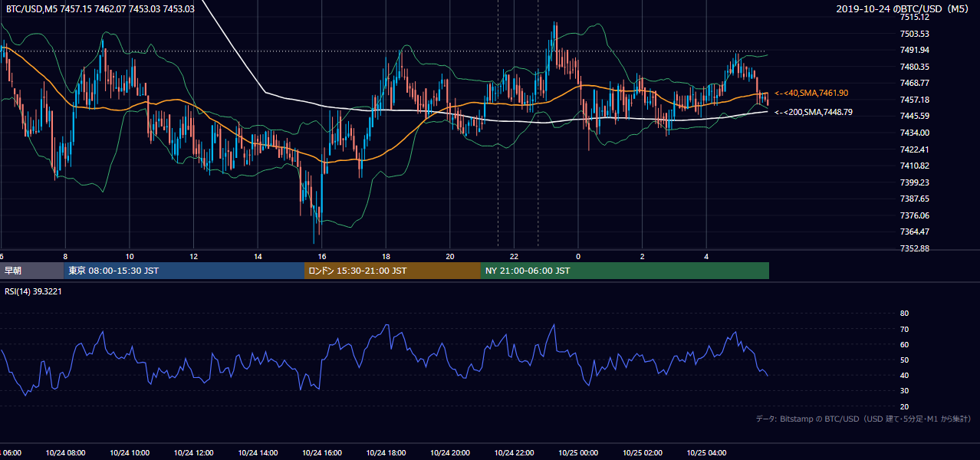
Task: Click the 7468.77 price axis label
Action: tap(915, 83)
